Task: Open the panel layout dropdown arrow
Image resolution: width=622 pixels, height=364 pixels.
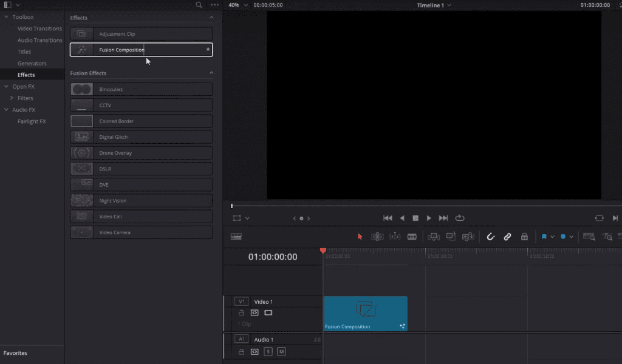Action: tap(18, 5)
